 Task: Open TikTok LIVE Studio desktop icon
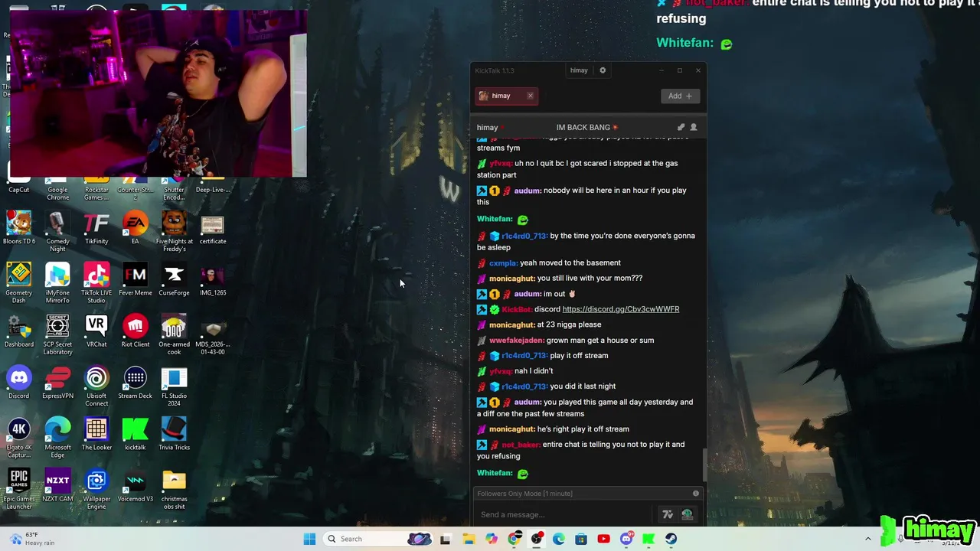[96, 283]
